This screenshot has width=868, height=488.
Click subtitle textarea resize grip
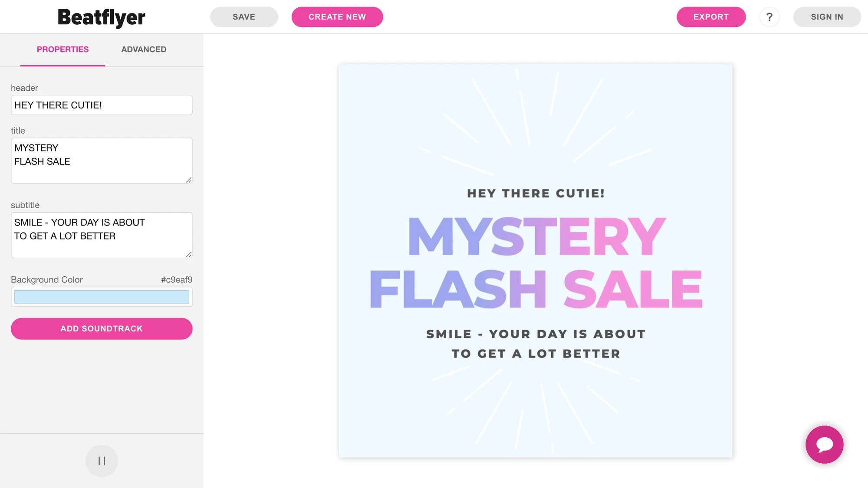pyautogui.click(x=189, y=255)
